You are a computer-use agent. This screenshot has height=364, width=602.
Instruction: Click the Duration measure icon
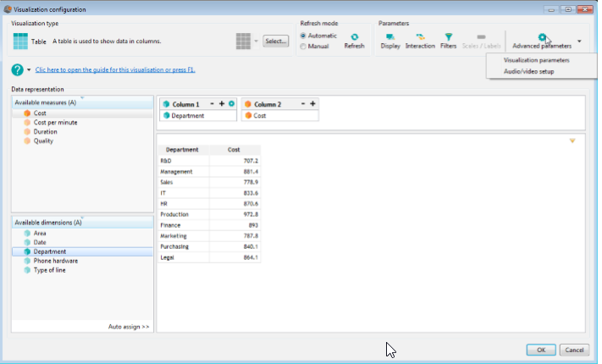click(x=27, y=132)
